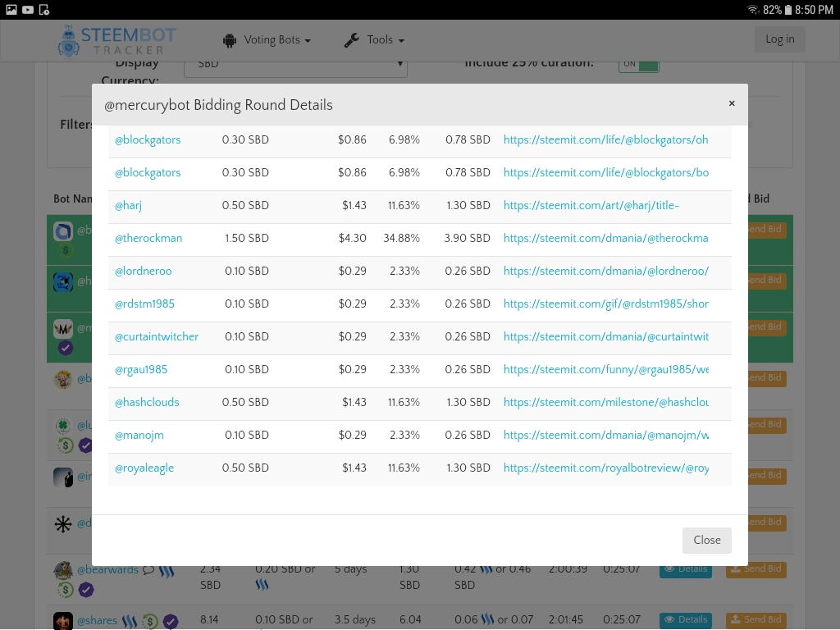Viewport: 840px width, 630px height.
Task: Open the steemit.com/royalbotreview post link
Action: (x=606, y=468)
